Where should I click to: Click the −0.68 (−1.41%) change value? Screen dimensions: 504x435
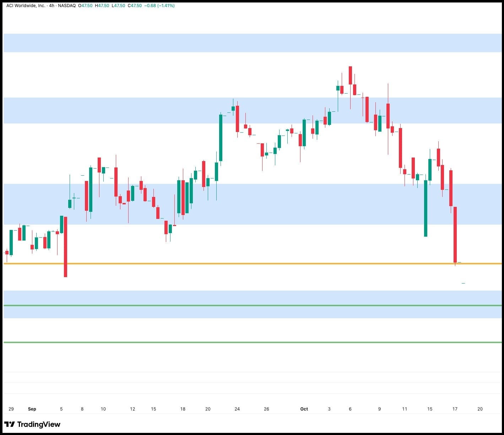[159, 6]
